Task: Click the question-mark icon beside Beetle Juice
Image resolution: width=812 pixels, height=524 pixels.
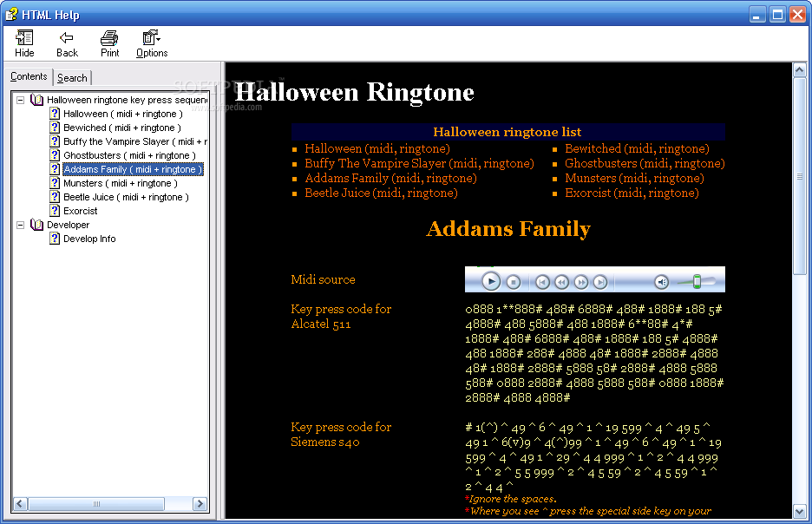Action: tap(55, 197)
